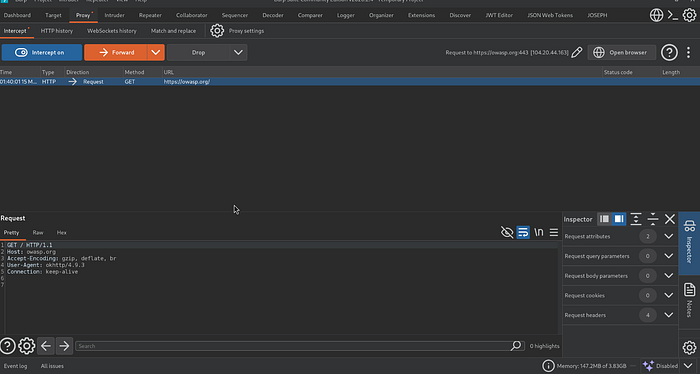Open the JSON Web Tokens tab
Image resolution: width=700 pixels, height=374 pixels.
pos(550,15)
